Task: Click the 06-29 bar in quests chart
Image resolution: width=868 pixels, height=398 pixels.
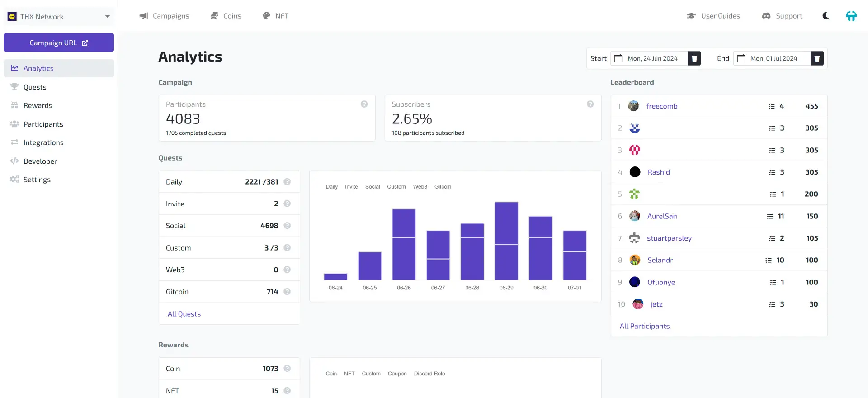Action: pos(506,241)
